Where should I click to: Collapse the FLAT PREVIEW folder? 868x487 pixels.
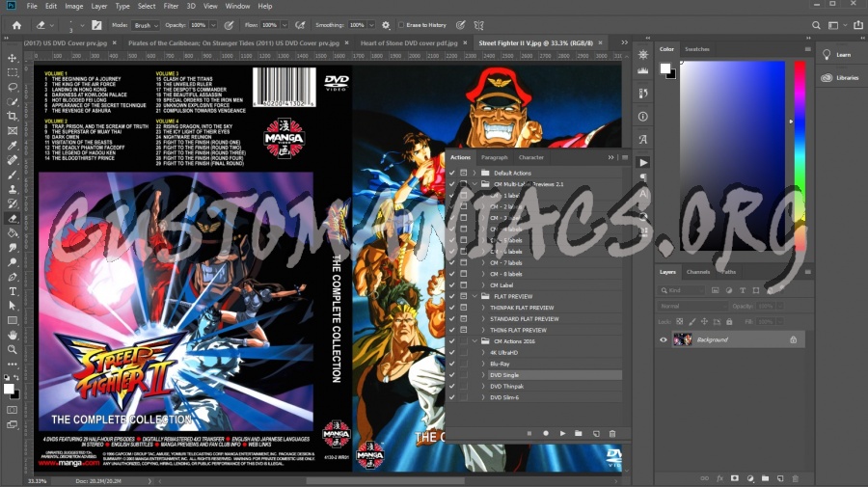pos(475,296)
